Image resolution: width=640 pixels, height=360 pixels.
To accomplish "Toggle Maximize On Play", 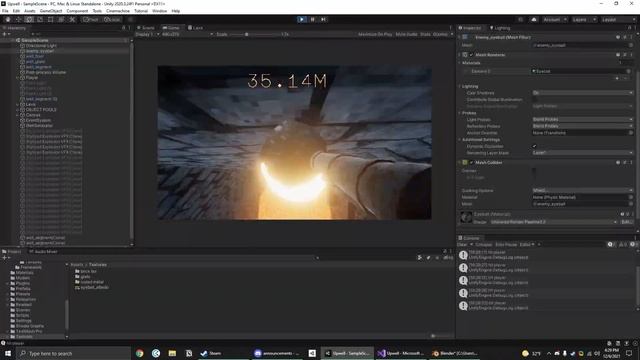I will (x=375, y=34).
